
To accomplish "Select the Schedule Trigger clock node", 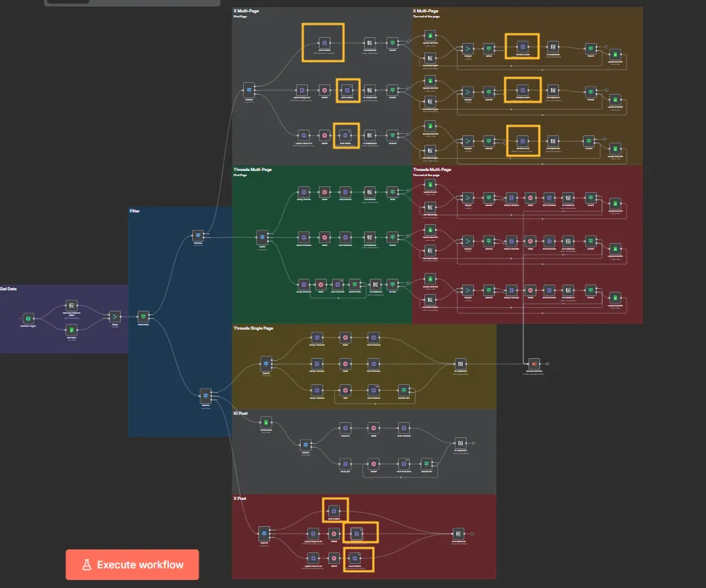I will coord(28,318).
